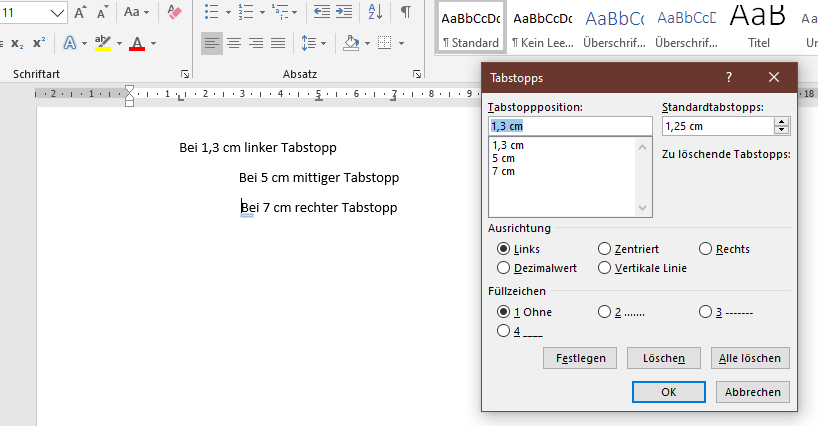Center the paragraph text

(234, 43)
